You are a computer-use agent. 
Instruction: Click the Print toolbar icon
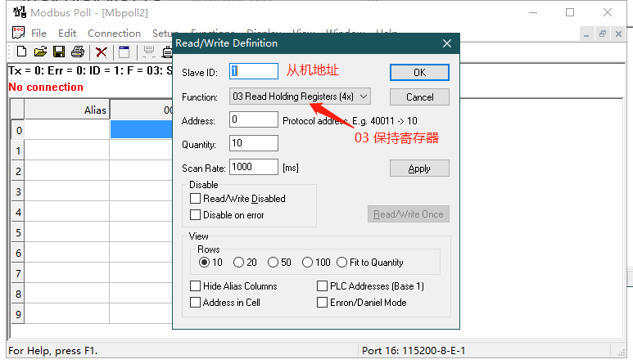[x=78, y=52]
